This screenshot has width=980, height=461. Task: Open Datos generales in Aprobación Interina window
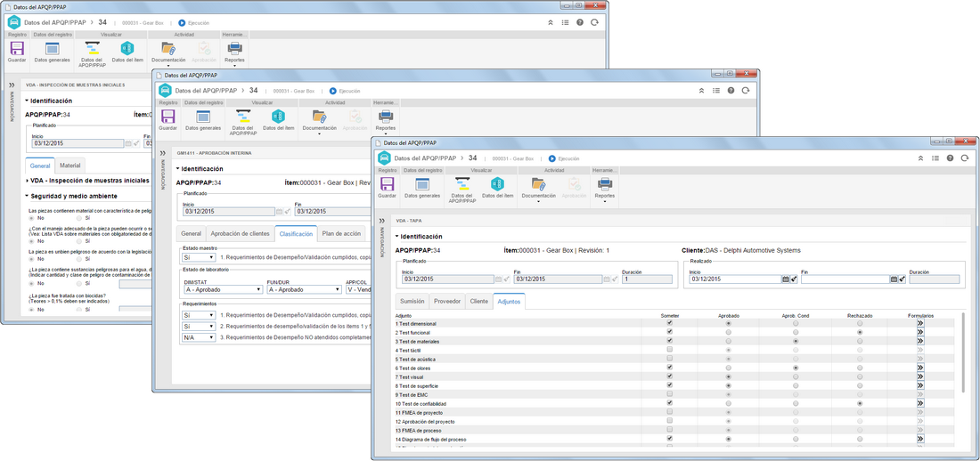[202, 120]
